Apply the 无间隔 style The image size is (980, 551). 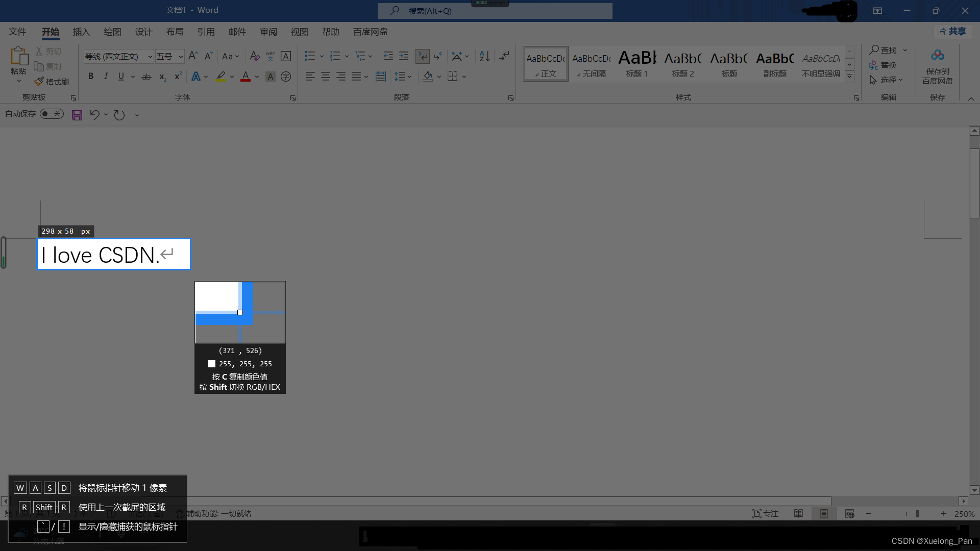[x=591, y=64]
